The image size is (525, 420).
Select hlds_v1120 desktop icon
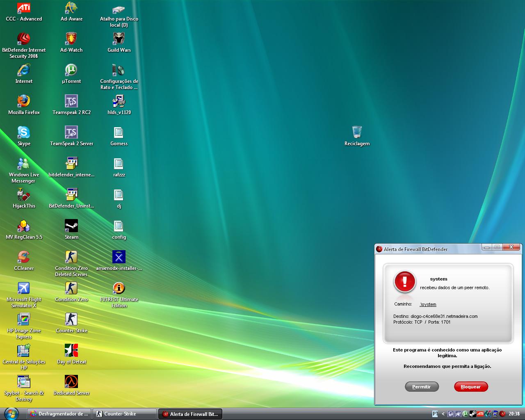pyautogui.click(x=119, y=105)
